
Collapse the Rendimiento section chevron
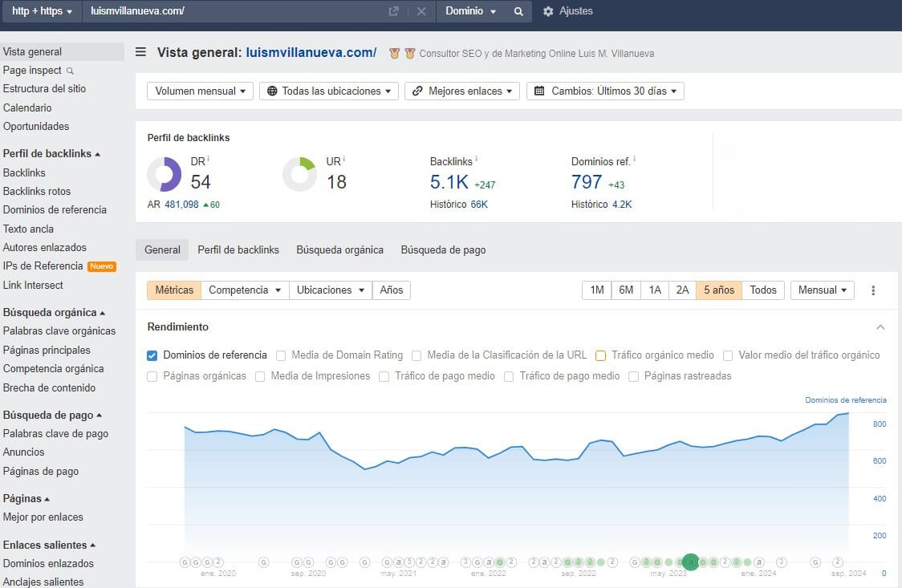point(880,327)
